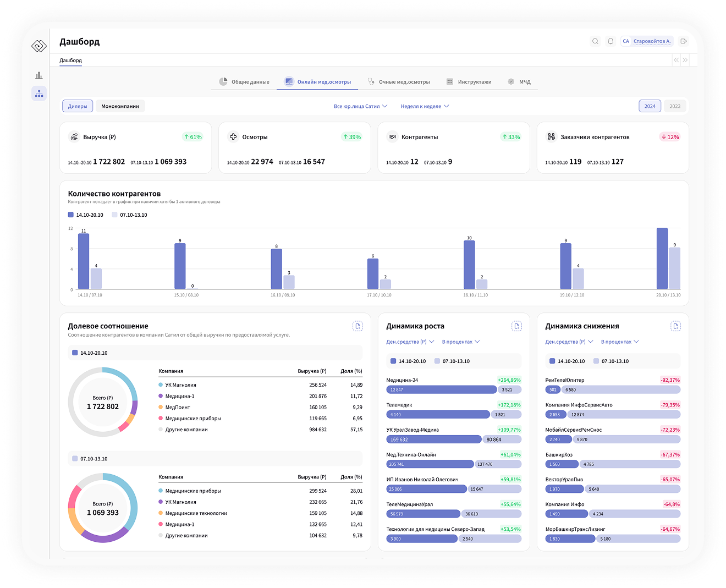Expand В процентах dropdown in Динамика роста
This screenshot has height=588, width=726.
pos(461,342)
